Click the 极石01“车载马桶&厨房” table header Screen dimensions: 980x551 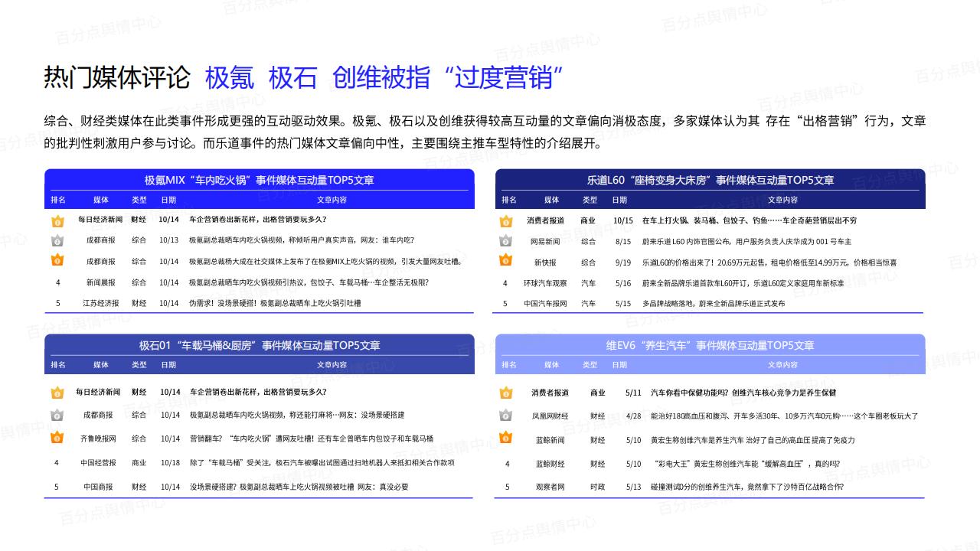(260, 346)
